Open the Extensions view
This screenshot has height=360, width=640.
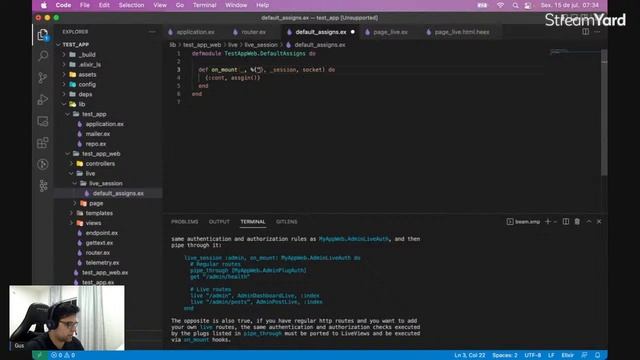click(x=43, y=142)
